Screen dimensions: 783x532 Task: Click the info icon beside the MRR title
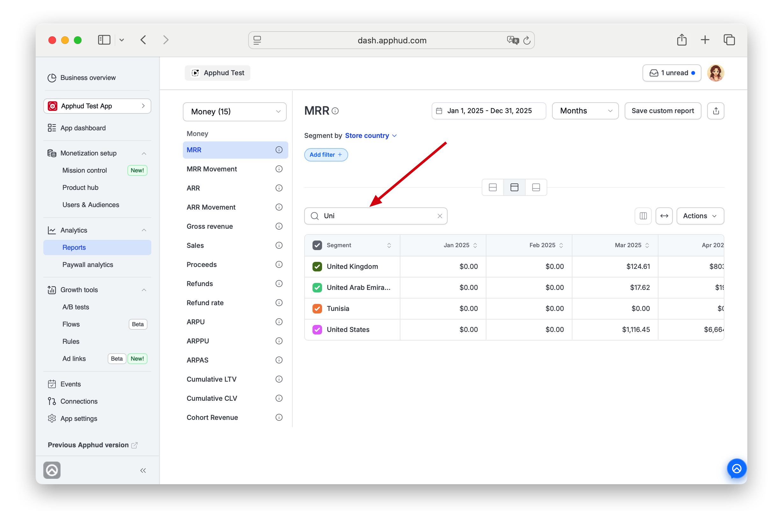[335, 111]
